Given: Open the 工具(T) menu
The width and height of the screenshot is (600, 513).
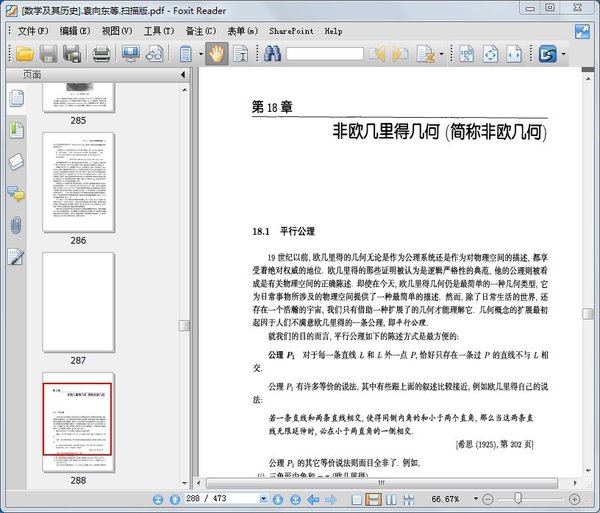Looking at the screenshot, I should 159,31.
